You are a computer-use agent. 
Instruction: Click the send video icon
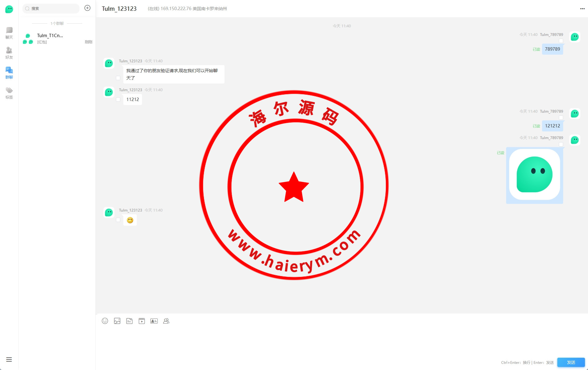pyautogui.click(x=142, y=321)
